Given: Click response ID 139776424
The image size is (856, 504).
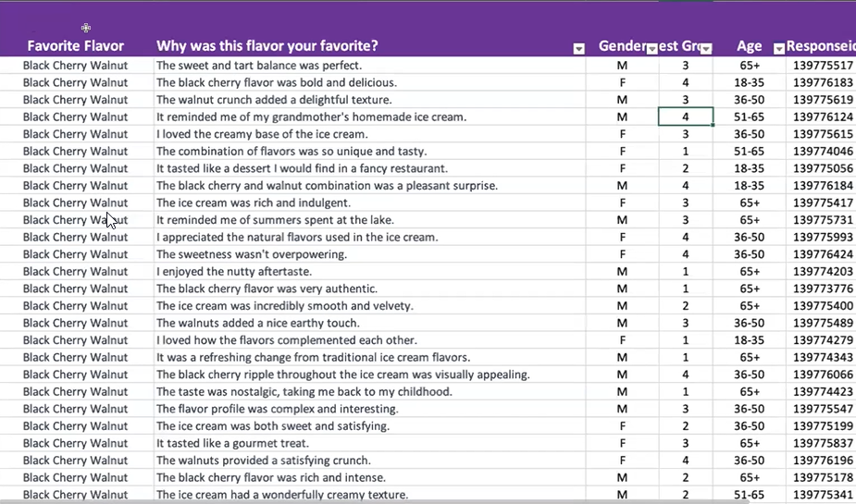Looking at the screenshot, I should [x=821, y=254].
